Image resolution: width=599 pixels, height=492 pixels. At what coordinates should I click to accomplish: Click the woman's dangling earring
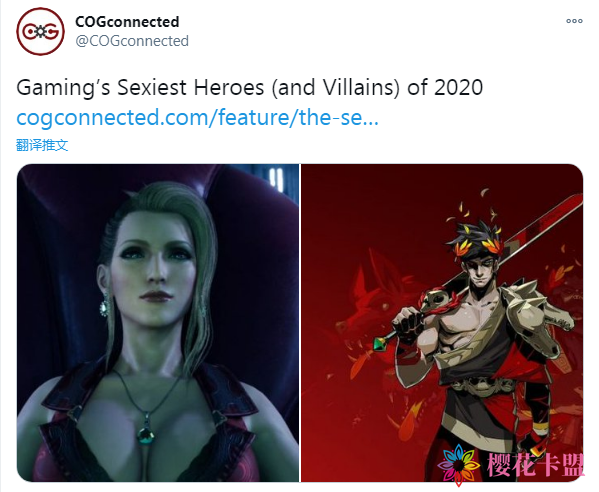coord(104,304)
